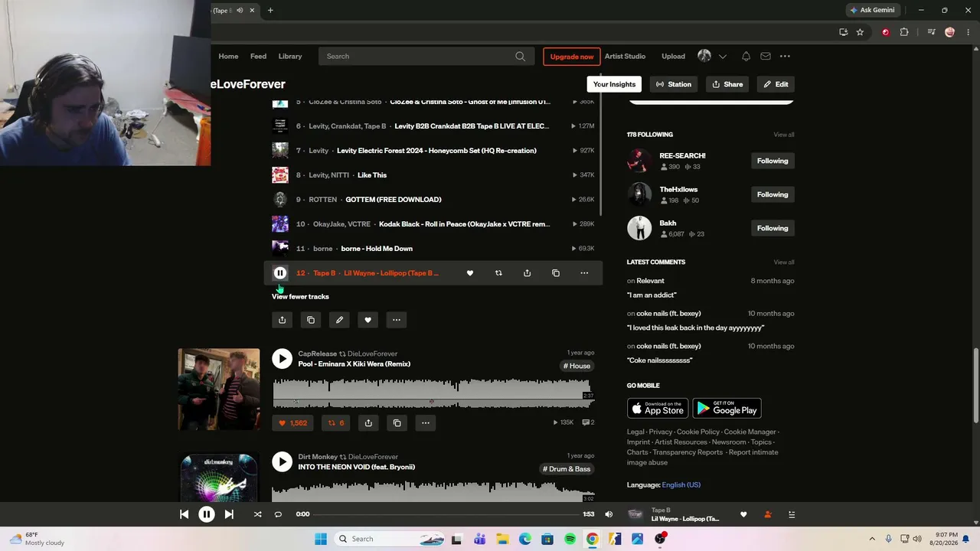This screenshot has width=980, height=551.
Task: Open the Upload page
Action: (x=674, y=57)
